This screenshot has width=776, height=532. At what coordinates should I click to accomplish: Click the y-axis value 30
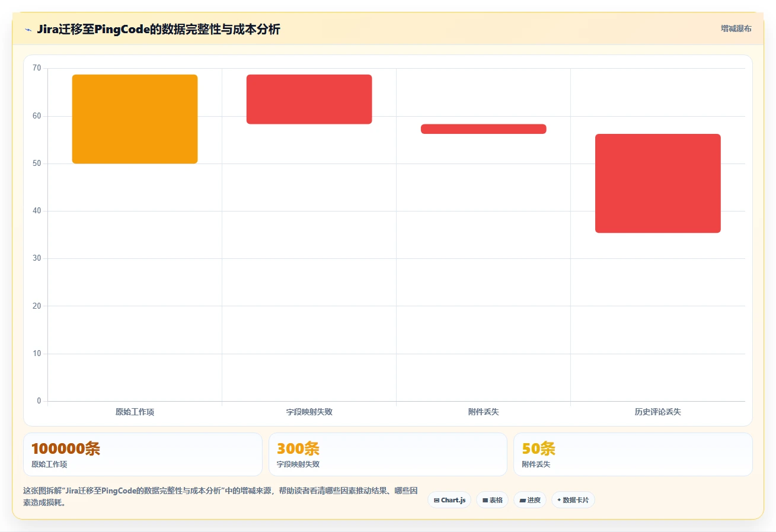(37, 258)
